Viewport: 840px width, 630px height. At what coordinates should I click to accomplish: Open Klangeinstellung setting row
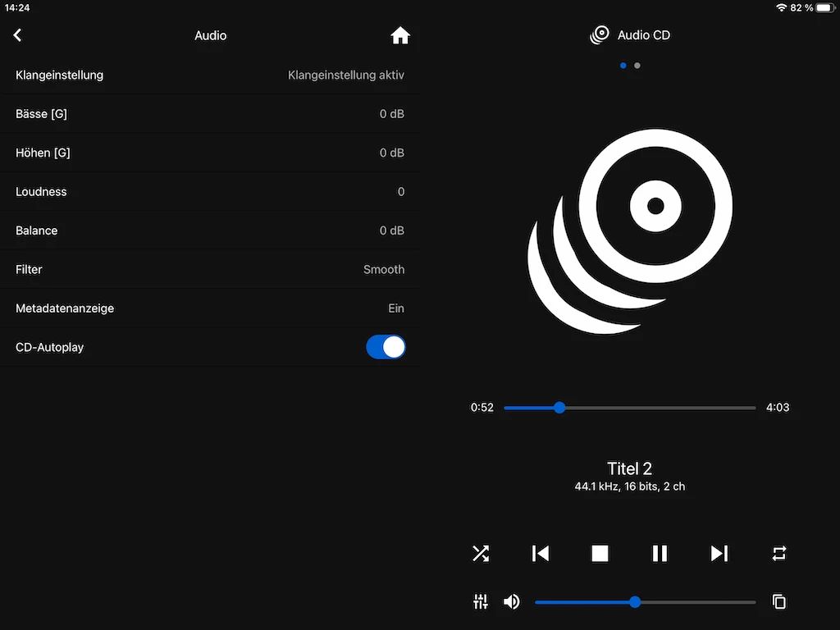pos(210,75)
